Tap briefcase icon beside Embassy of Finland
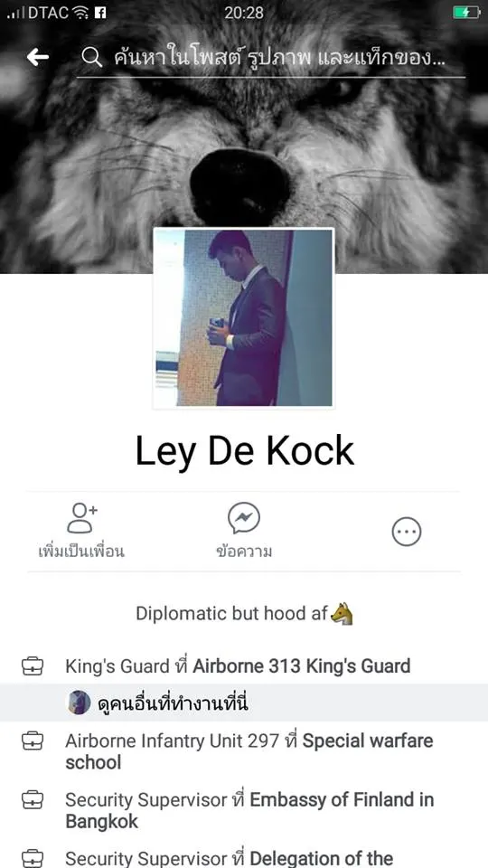 (x=33, y=800)
